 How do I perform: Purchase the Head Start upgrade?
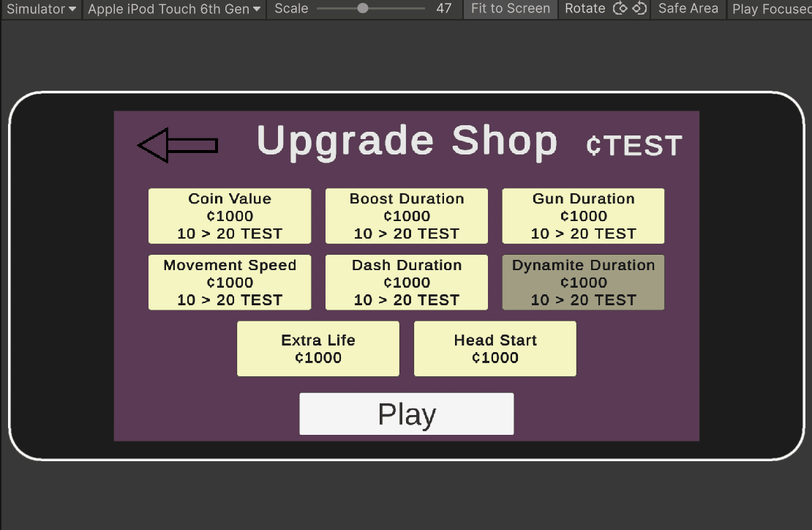click(495, 348)
